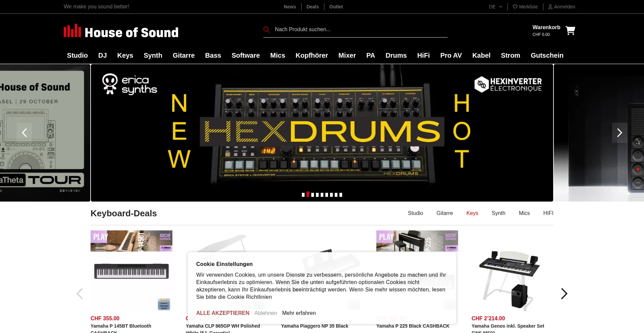Click the House of Sound logo
Image resolution: width=644 pixels, height=333 pixels.
[x=121, y=32]
